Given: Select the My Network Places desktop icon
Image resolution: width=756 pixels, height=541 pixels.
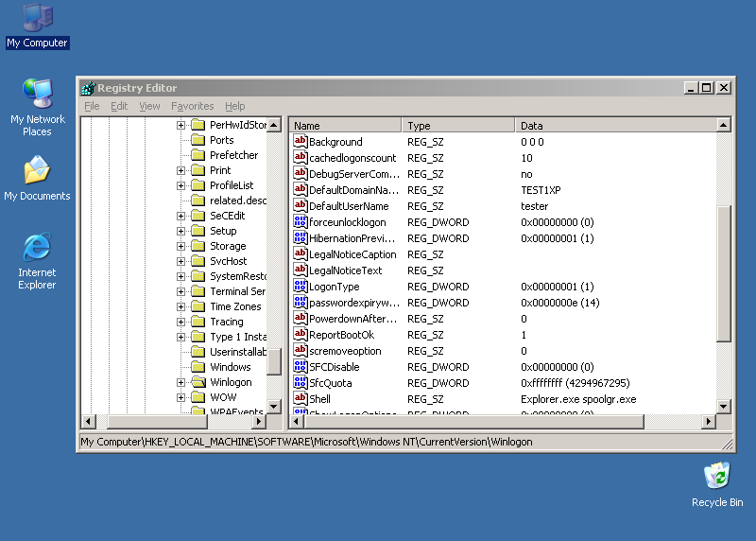Looking at the screenshot, I should (x=38, y=107).
